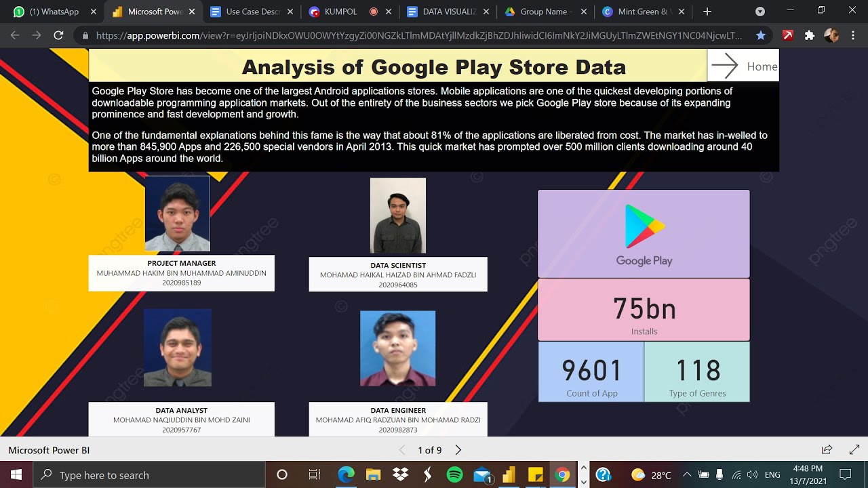Enter full screen mode icon
This screenshot has width=868, height=488.
(x=854, y=449)
